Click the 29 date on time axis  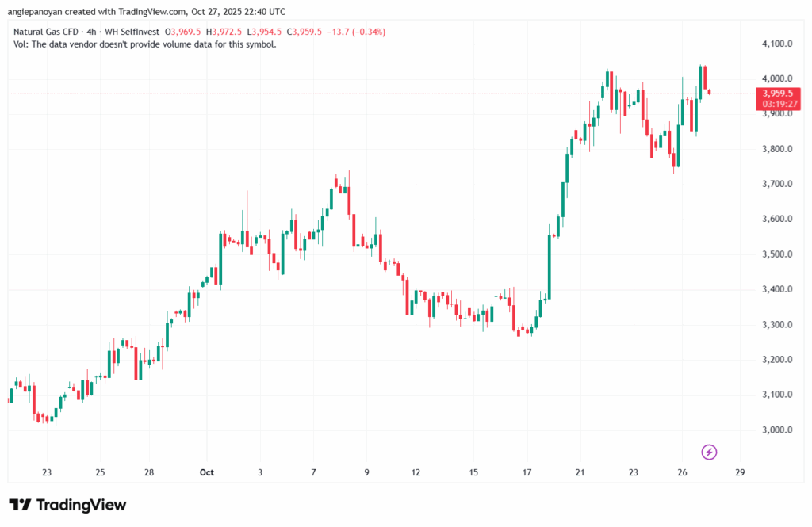(x=739, y=472)
